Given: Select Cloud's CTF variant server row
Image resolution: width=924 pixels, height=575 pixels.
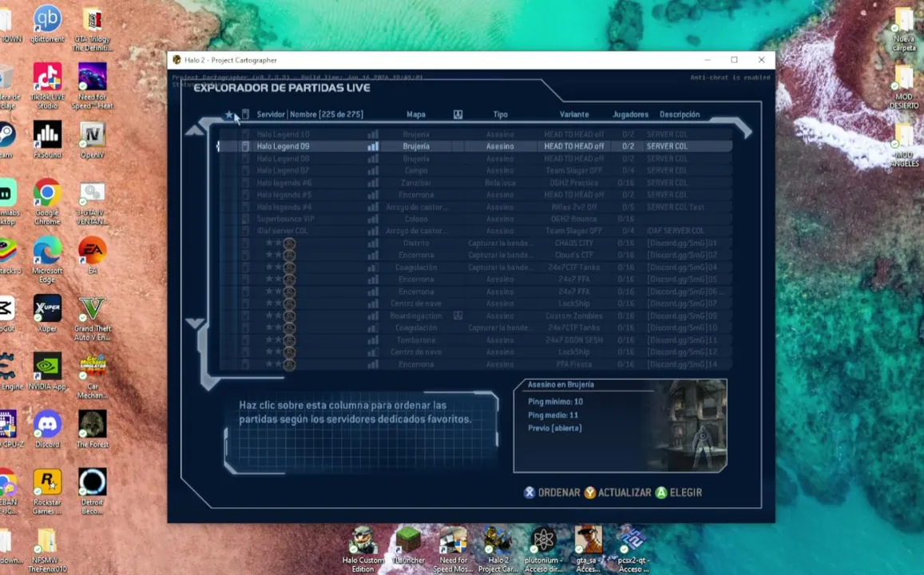Looking at the screenshot, I should [475, 255].
